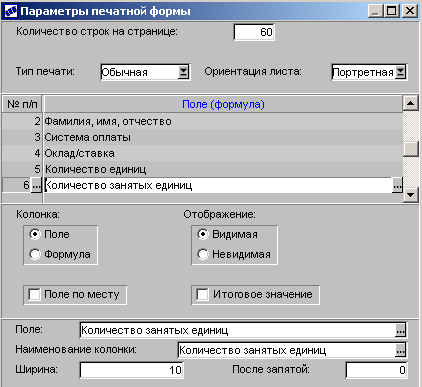Select the Невидимая radio button
422x387 pixels.
tap(203, 254)
